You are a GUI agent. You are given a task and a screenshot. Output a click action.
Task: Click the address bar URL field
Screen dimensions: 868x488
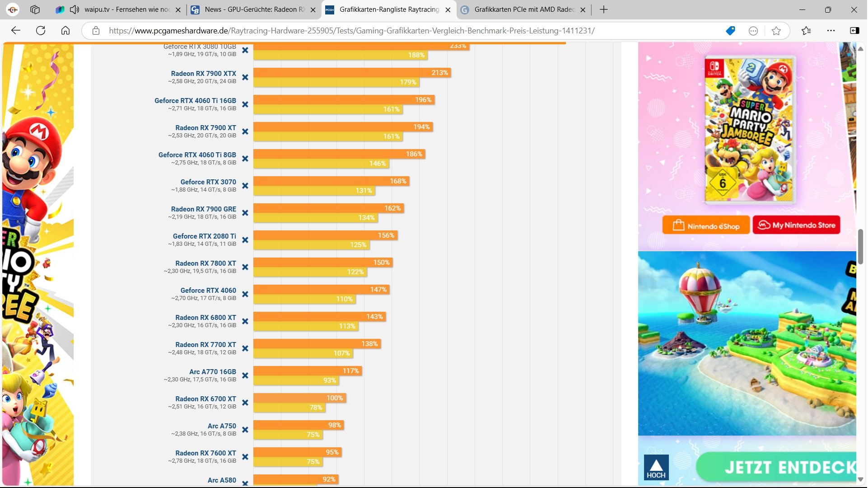[x=351, y=31]
